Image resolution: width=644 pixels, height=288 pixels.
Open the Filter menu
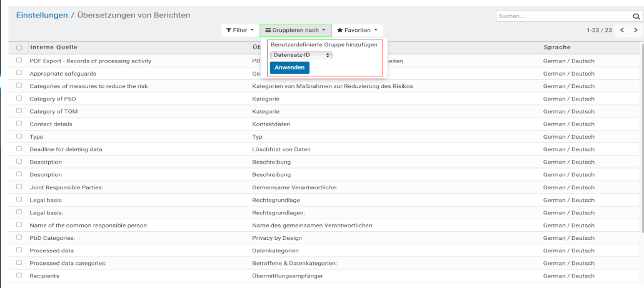tap(240, 30)
